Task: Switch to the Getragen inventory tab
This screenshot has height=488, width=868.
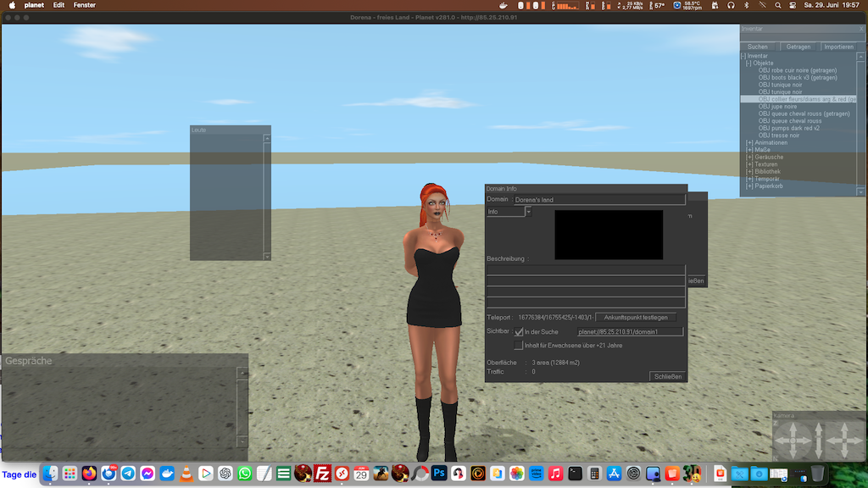Action: 798,47
